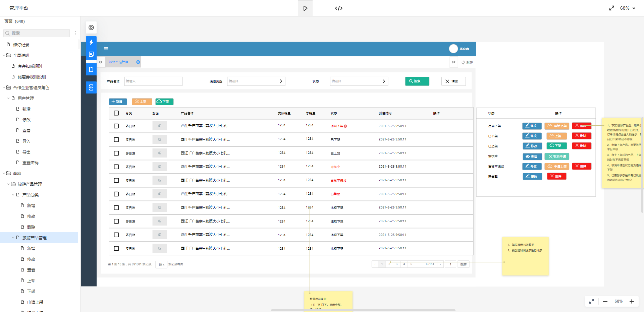Switch to the 旅游产品管理 tab
Screen dimensions: 644x312
118,62
